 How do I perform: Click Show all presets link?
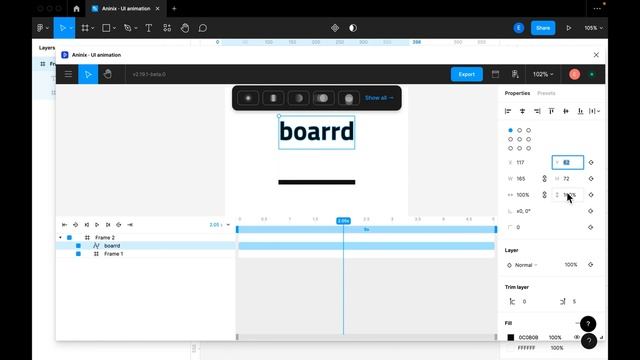click(379, 98)
